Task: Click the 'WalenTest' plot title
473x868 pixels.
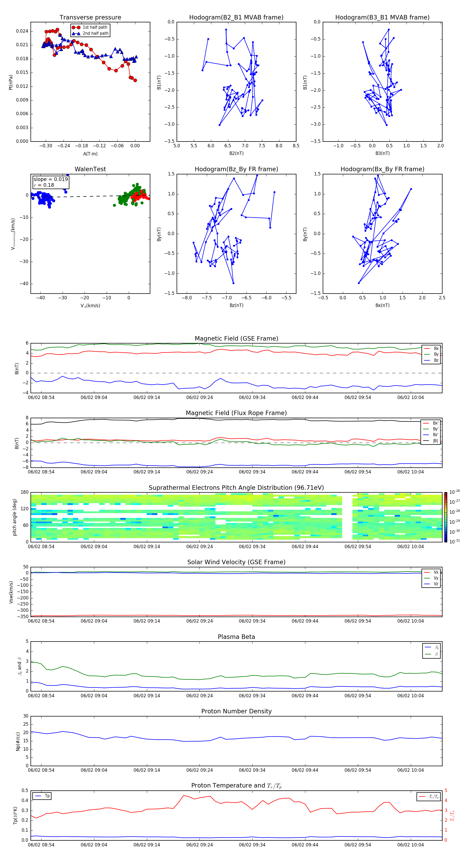Action: point(90,169)
